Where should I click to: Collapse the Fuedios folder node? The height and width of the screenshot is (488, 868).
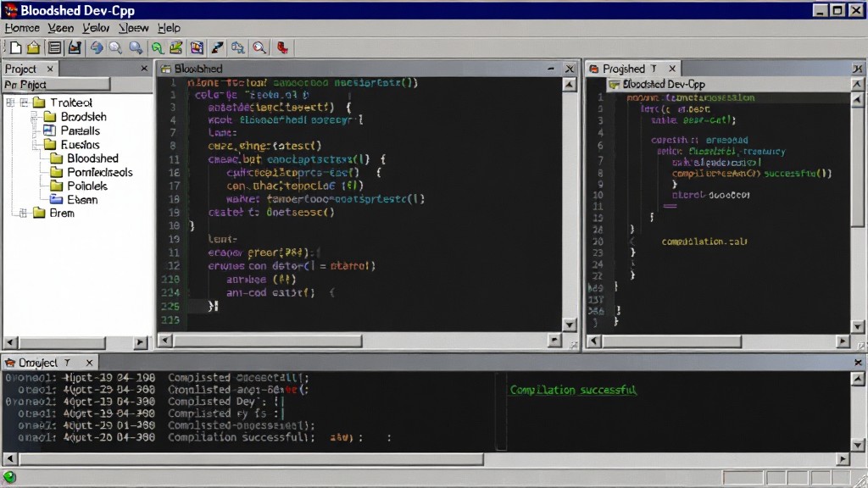coord(35,144)
